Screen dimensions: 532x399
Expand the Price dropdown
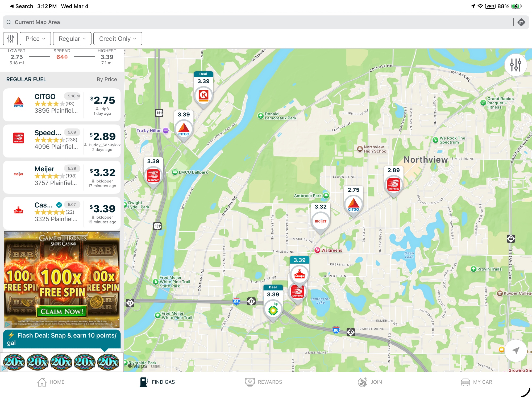(35, 39)
